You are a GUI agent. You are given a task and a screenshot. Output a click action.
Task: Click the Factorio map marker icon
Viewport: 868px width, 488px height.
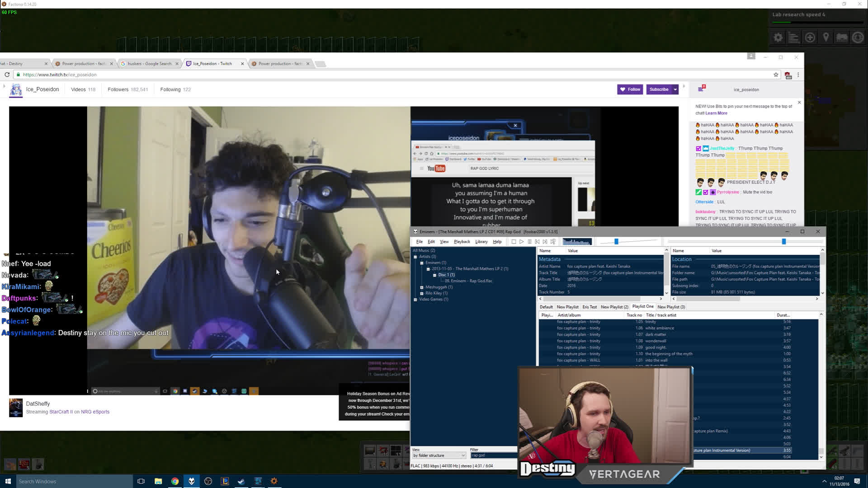[826, 38]
